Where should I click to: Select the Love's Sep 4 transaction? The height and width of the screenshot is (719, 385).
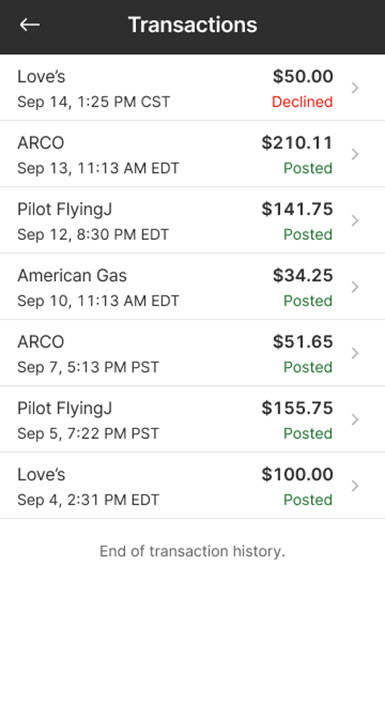click(x=192, y=486)
